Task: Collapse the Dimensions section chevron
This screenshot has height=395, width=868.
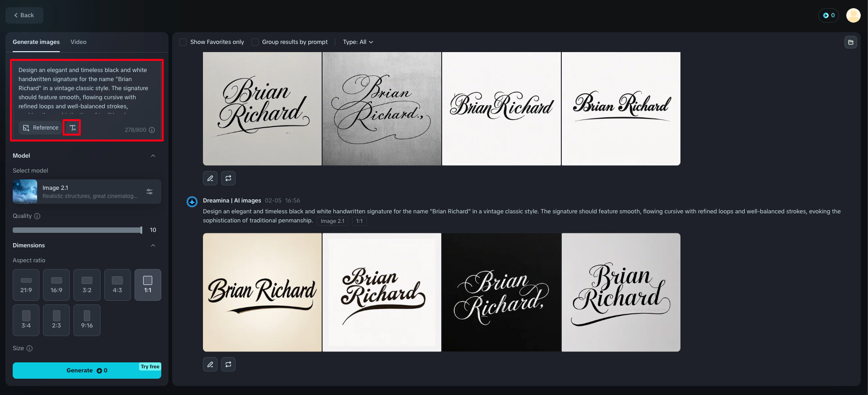Action: pos(153,246)
